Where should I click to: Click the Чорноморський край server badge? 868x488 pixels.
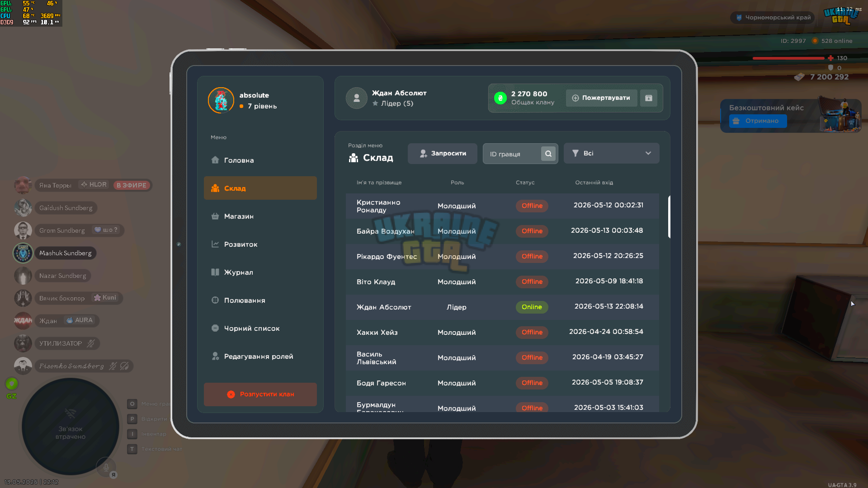773,18
